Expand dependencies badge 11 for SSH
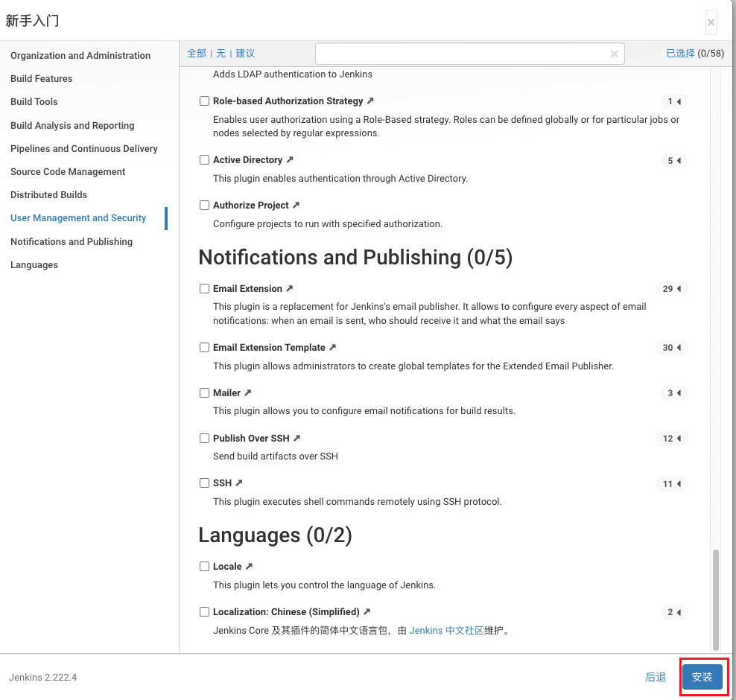The height and width of the screenshot is (700, 736). click(672, 484)
